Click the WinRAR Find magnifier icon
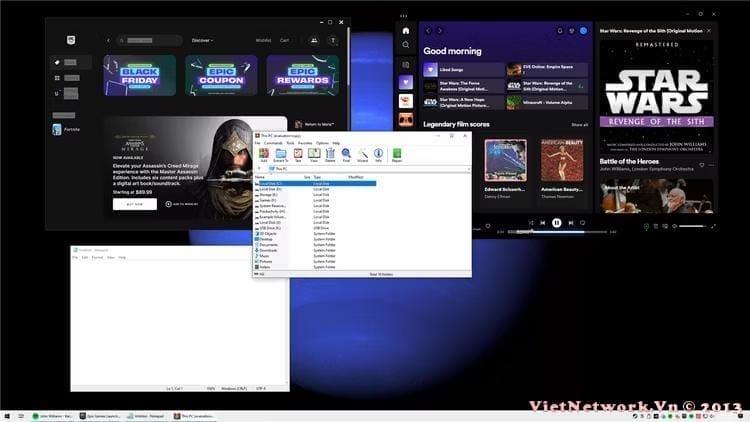 [346, 155]
